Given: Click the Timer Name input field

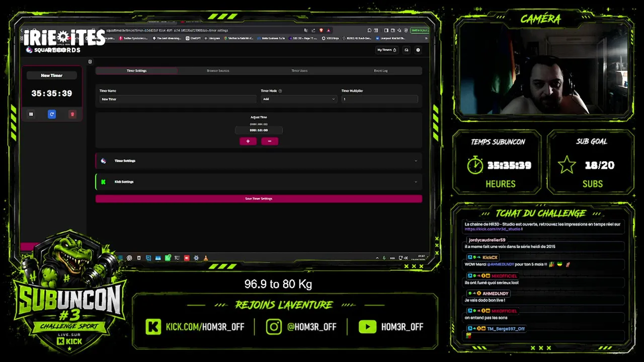Looking at the screenshot, I should pyautogui.click(x=178, y=99).
